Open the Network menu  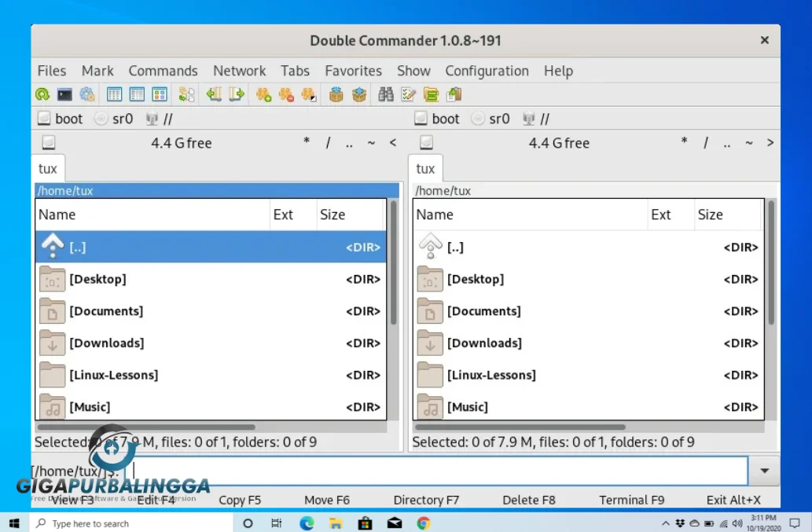[239, 71]
